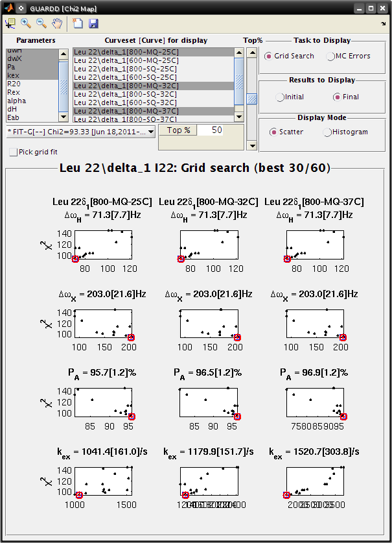Image resolution: width=392 pixels, height=543 pixels.
Task: Create a new figure with page icon
Action: (x=78, y=23)
